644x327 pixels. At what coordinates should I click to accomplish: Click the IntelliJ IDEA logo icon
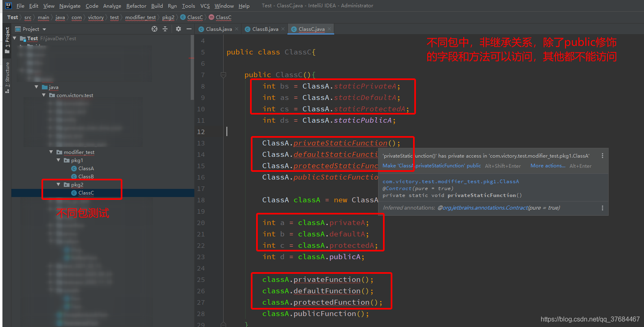(8, 6)
